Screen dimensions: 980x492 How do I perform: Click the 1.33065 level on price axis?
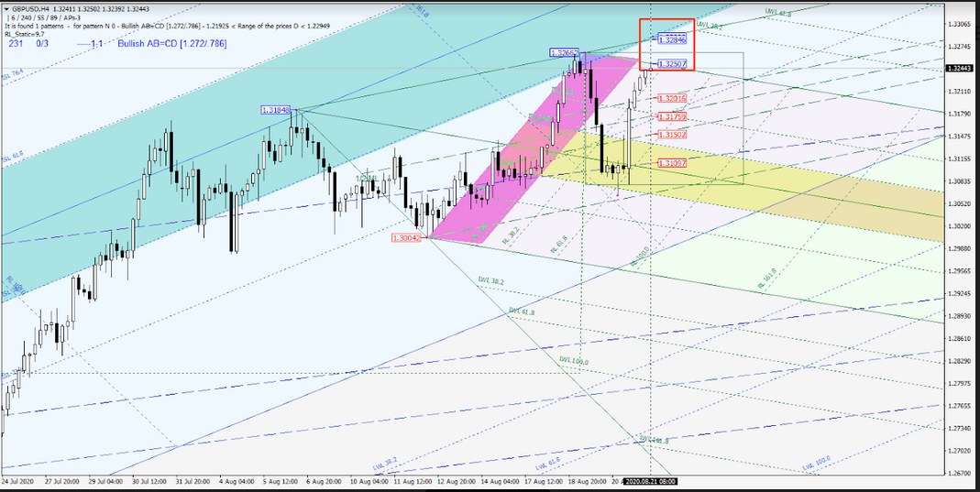960,24
